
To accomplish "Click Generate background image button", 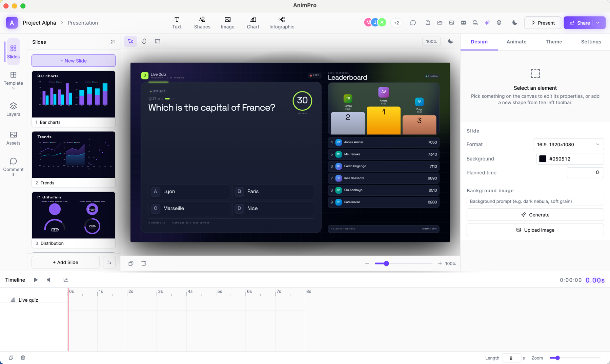I will click(x=535, y=215).
